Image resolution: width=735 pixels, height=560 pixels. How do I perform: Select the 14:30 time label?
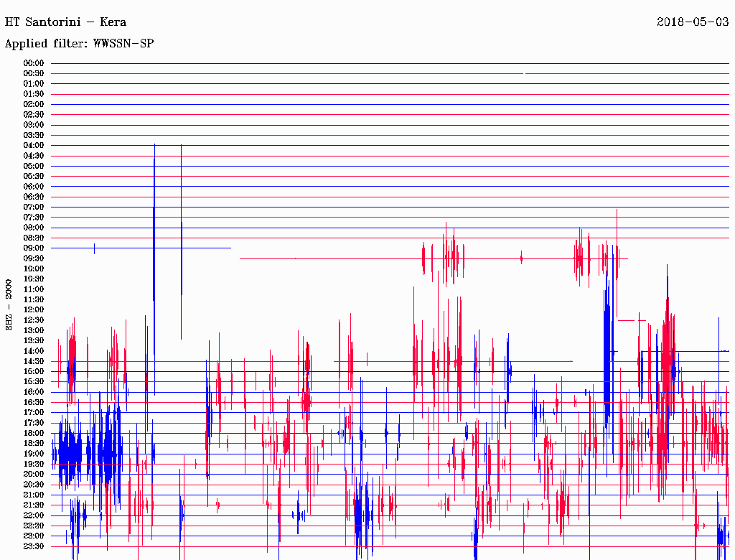click(34, 362)
